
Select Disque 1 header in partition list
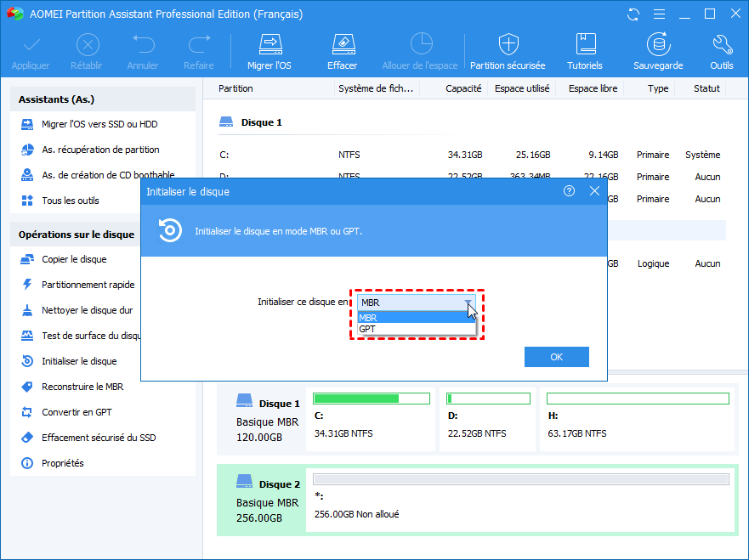point(251,122)
